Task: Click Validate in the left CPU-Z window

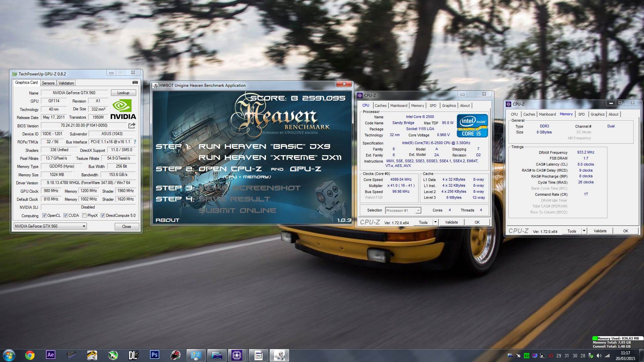Action: tap(451, 222)
